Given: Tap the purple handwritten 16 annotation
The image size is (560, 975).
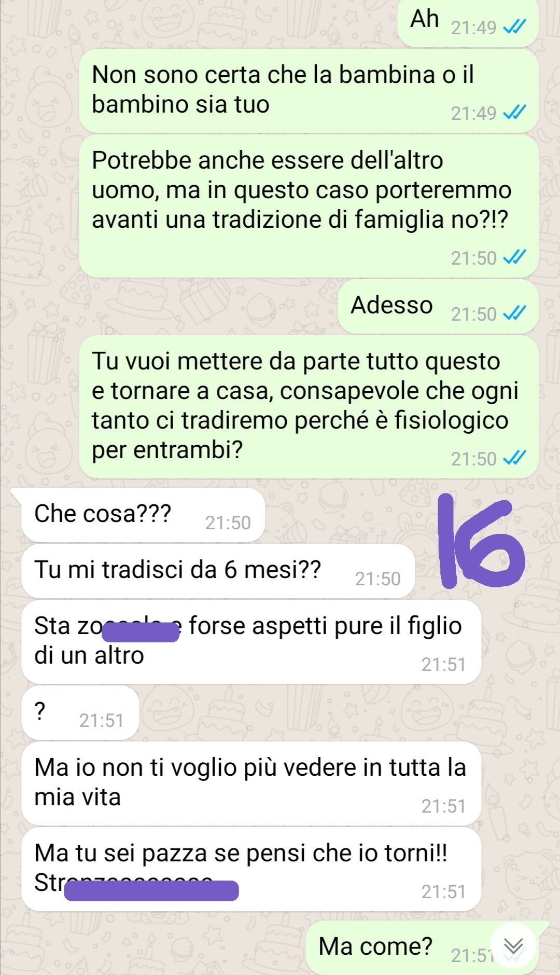Looking at the screenshot, I should (x=481, y=541).
